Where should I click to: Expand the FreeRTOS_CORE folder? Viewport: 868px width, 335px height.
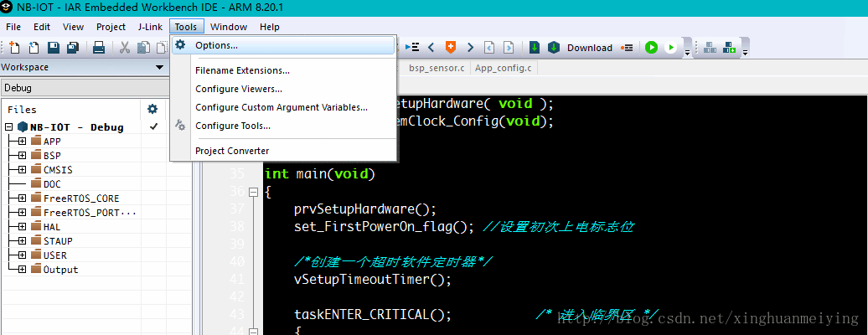point(22,198)
